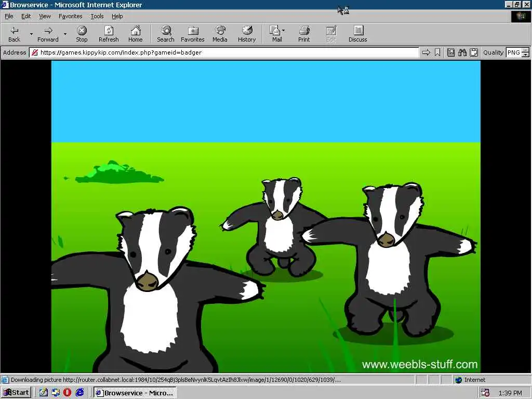Screen dimensions: 532x399
Task: Increase Quality with the up spinner arrow
Action: click(525, 50)
